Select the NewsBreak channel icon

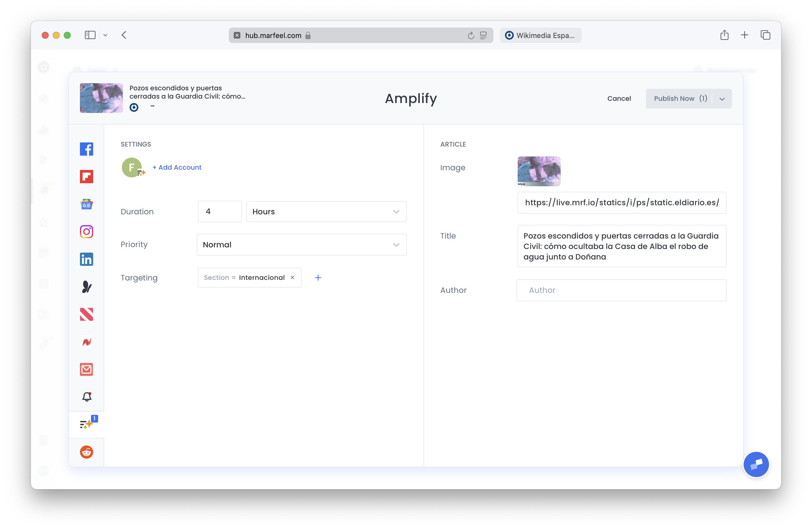pyautogui.click(x=86, y=342)
